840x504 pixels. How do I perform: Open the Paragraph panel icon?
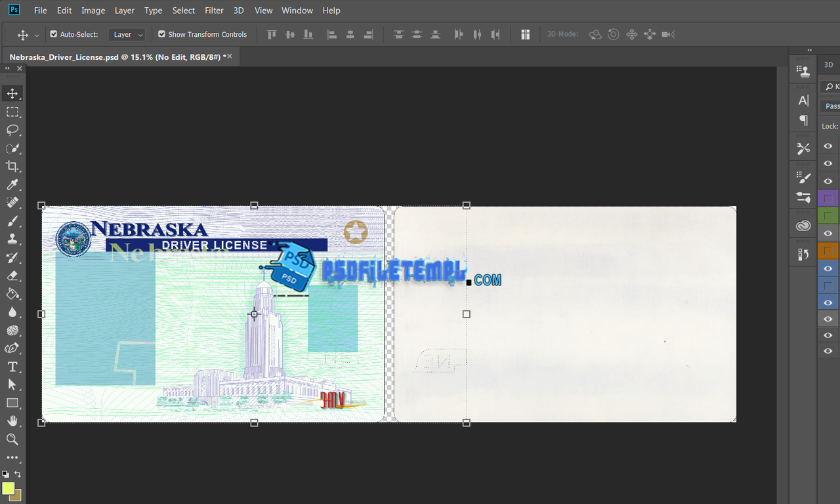[x=803, y=120]
